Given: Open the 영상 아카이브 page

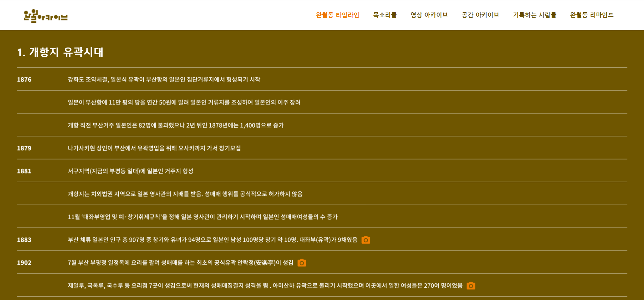Looking at the screenshot, I should (429, 15).
